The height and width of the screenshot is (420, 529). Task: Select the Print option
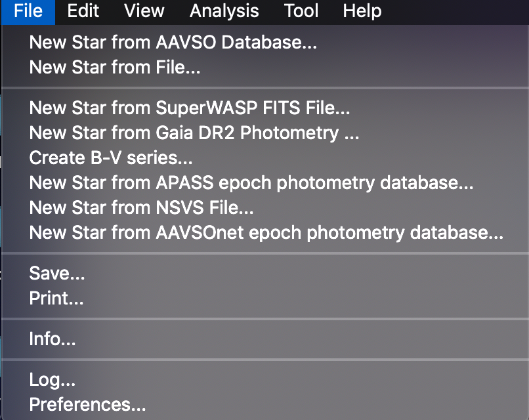tap(56, 299)
